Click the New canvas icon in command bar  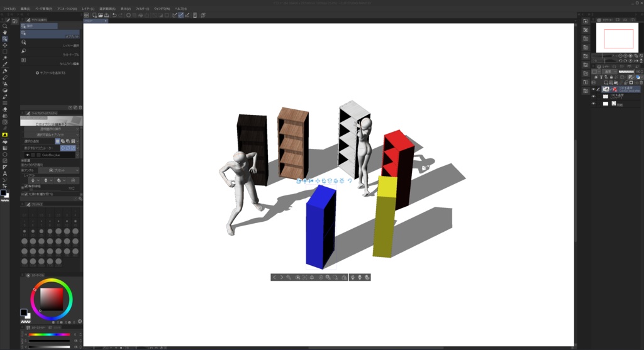click(x=94, y=15)
